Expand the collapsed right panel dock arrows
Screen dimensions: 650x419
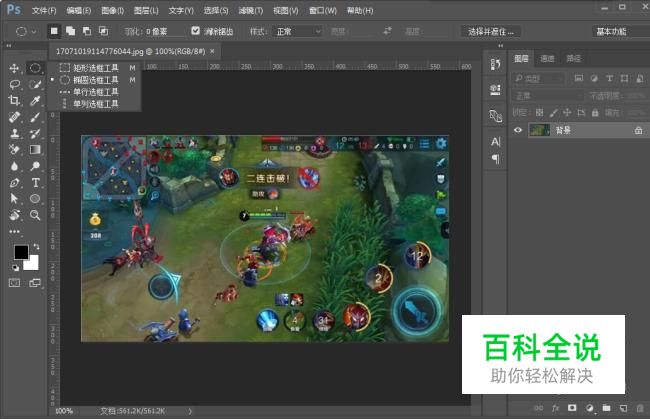500,46
